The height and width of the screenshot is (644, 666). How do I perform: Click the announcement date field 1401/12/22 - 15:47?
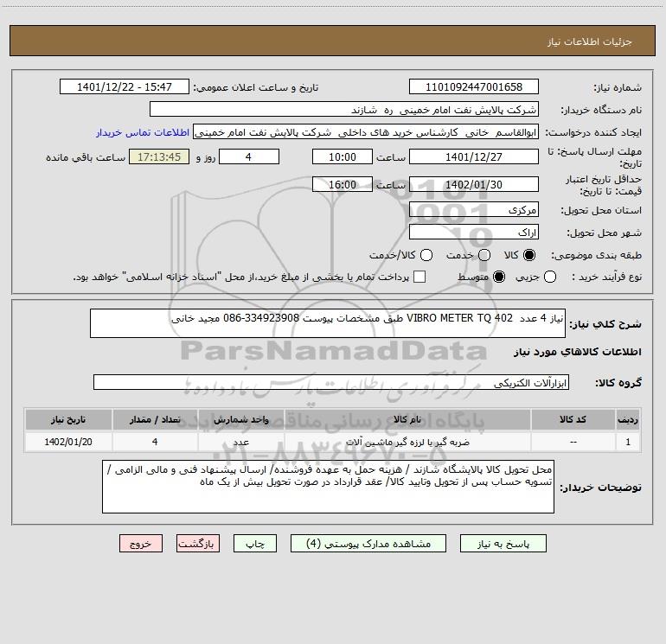click(125, 86)
